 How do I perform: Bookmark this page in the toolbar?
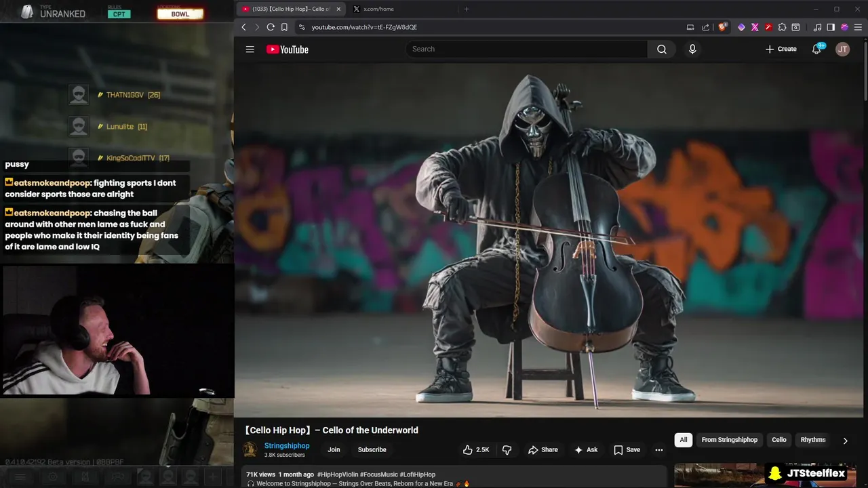point(284,27)
